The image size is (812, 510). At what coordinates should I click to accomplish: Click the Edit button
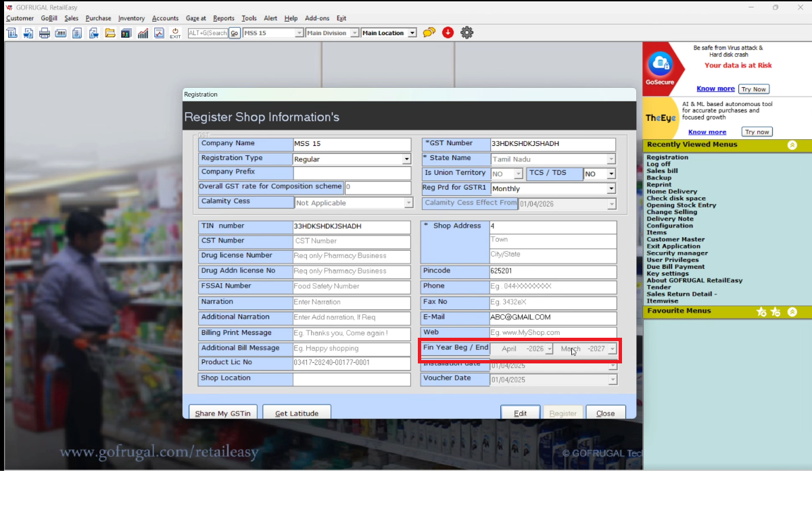pos(520,413)
